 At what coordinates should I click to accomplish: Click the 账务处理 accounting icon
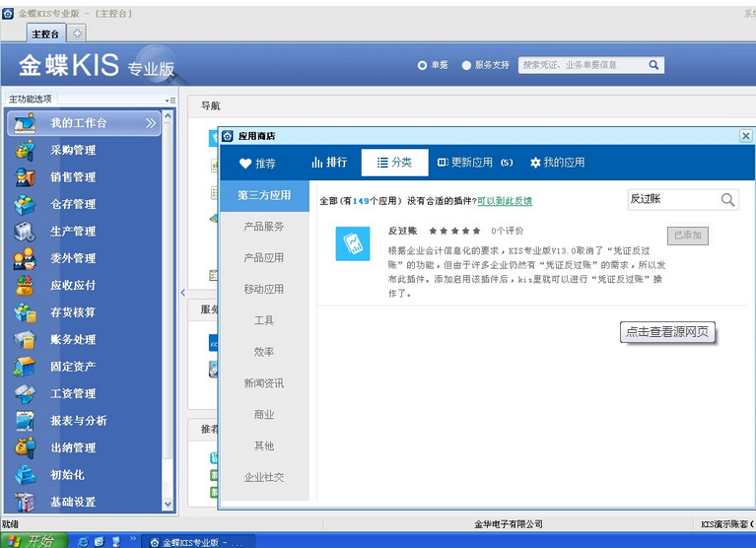pos(25,339)
